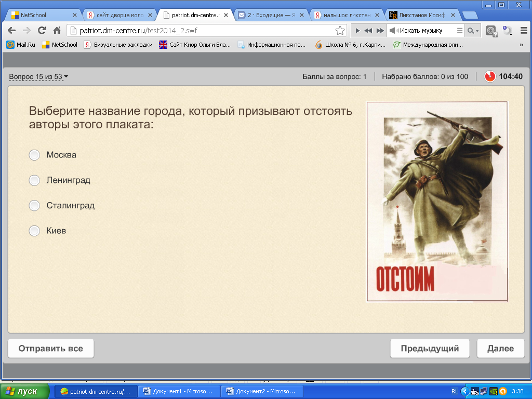This screenshot has height=399, width=532.
Task: Select the Ленинград radio option
Action: (x=34, y=180)
